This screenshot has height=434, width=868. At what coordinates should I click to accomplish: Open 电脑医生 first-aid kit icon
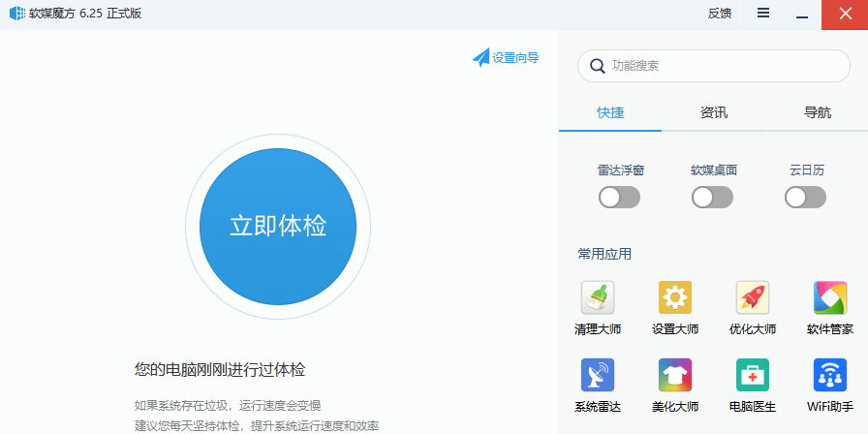(x=753, y=375)
